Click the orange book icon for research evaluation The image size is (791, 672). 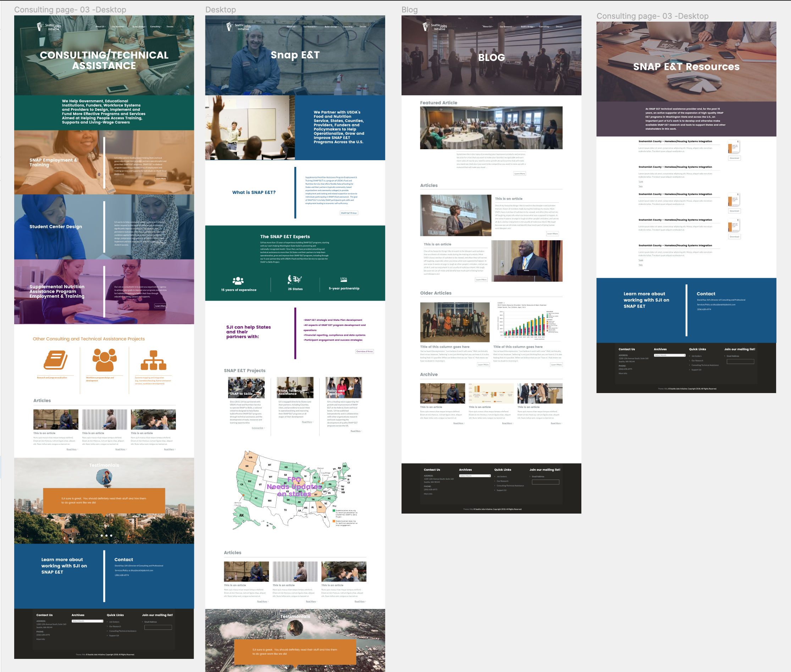(x=55, y=360)
